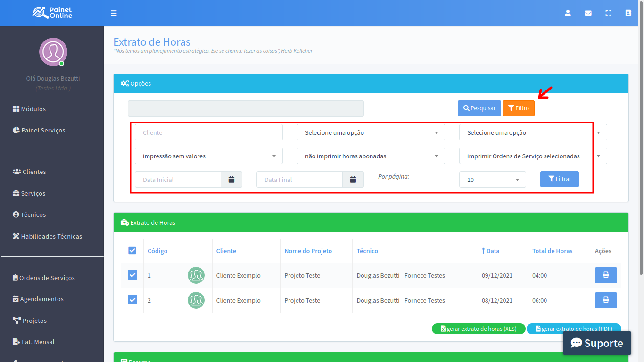The height and width of the screenshot is (362, 644).
Task: Toggle the select-all checkbox in table header
Action: pos(132,250)
